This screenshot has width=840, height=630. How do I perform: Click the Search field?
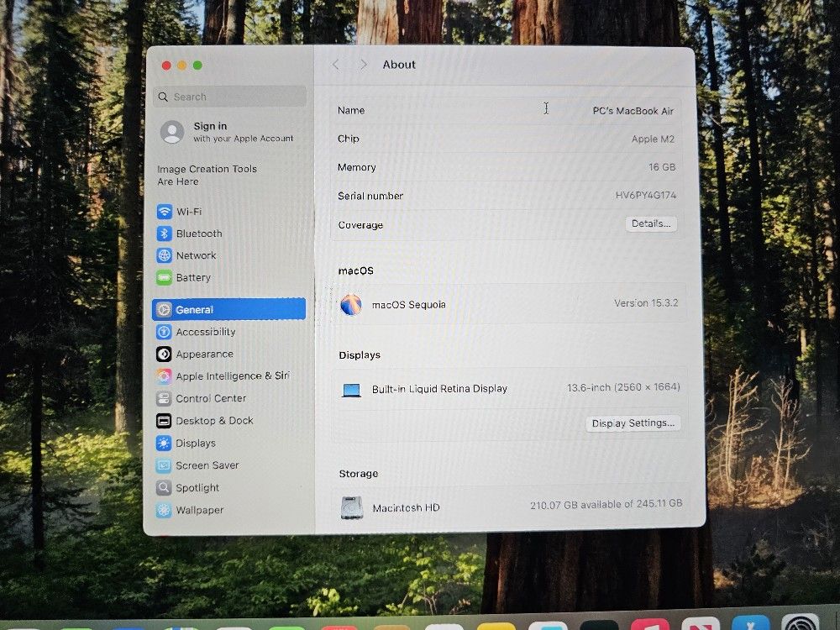click(229, 97)
